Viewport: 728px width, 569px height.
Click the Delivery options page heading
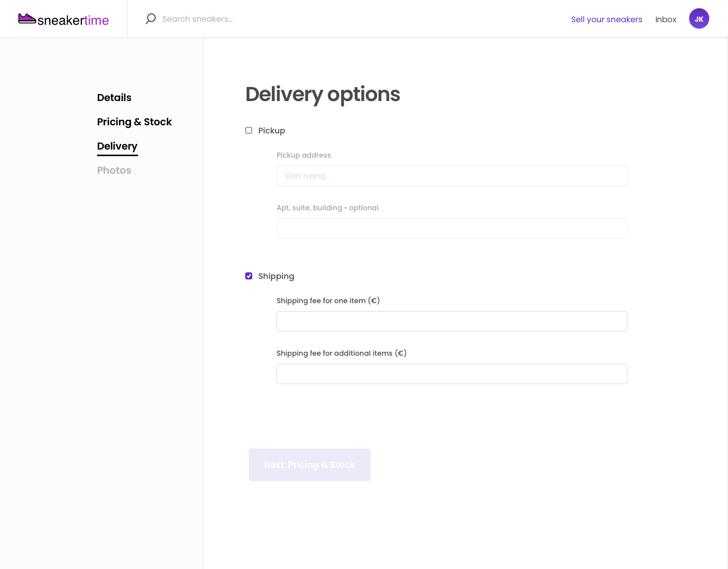click(323, 94)
